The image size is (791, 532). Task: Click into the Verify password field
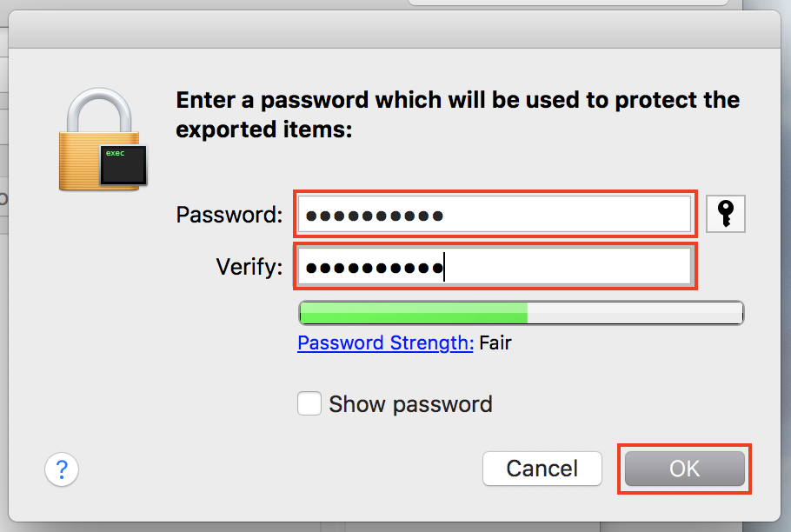pyautogui.click(x=495, y=267)
